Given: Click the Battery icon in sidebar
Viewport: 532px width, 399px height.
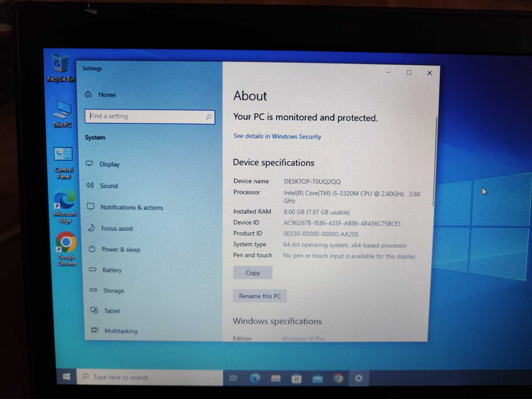Looking at the screenshot, I should (x=93, y=269).
